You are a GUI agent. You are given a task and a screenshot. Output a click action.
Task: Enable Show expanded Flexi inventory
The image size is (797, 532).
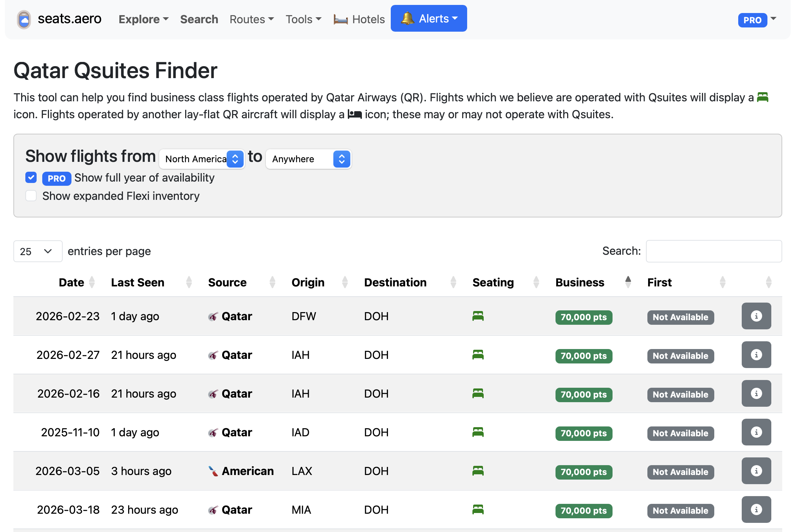pyautogui.click(x=31, y=196)
